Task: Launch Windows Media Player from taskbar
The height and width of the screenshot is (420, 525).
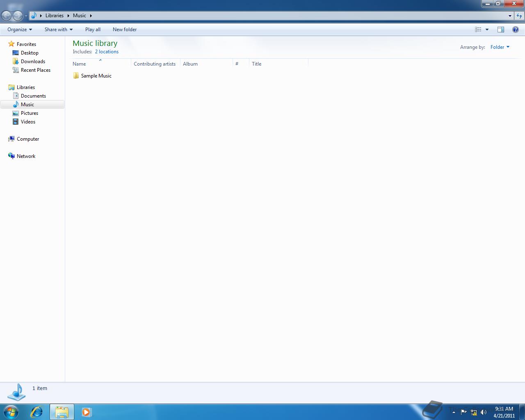Action: pyautogui.click(x=87, y=412)
